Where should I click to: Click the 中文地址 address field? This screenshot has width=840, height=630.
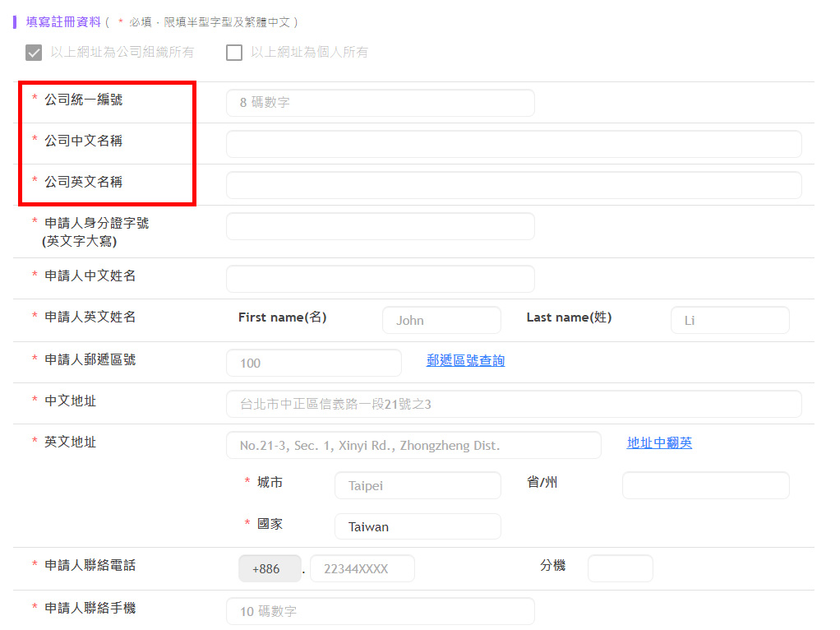pyautogui.click(x=513, y=404)
